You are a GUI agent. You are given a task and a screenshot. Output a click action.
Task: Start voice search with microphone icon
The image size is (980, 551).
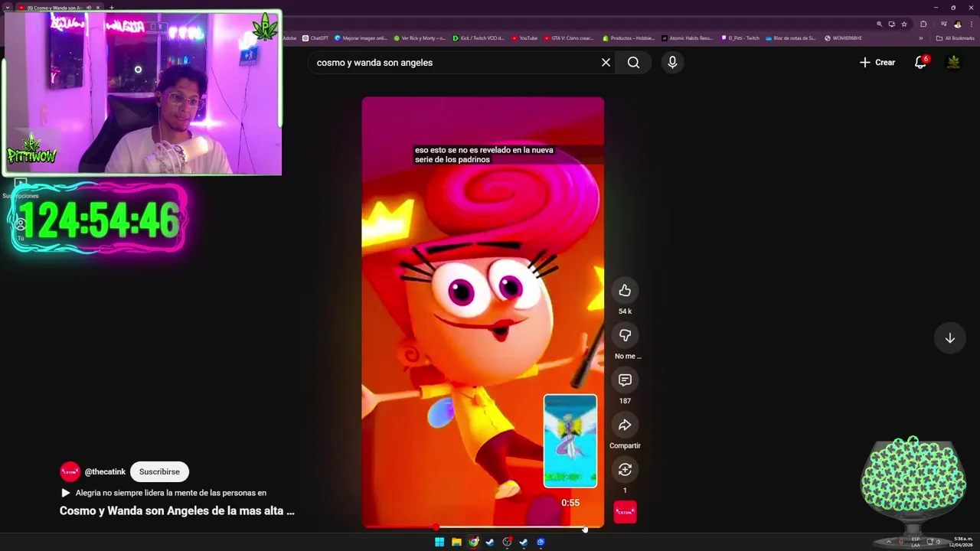(672, 63)
